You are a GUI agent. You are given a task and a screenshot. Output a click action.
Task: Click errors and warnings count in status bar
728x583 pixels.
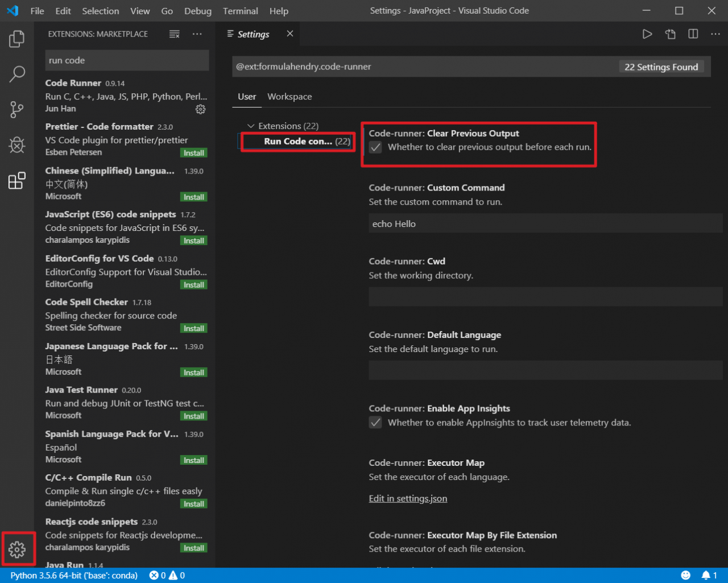point(167,575)
